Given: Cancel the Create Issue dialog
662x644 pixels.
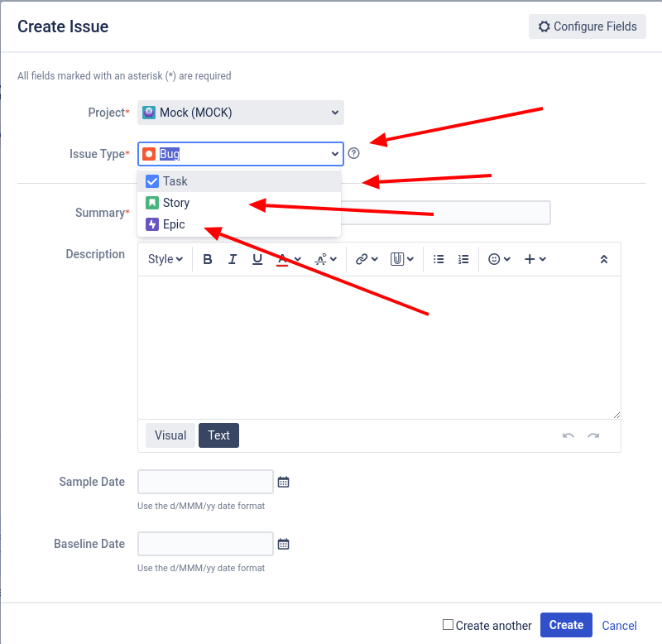Looking at the screenshot, I should click(x=619, y=626).
